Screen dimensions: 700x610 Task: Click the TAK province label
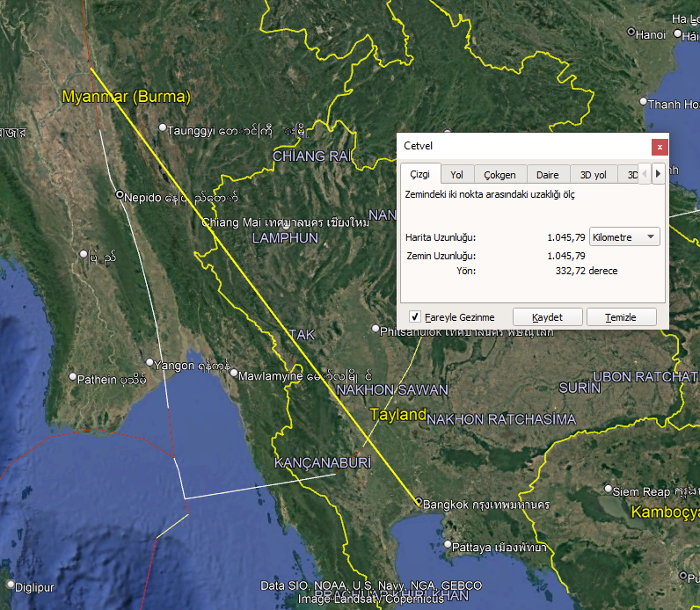point(302,335)
